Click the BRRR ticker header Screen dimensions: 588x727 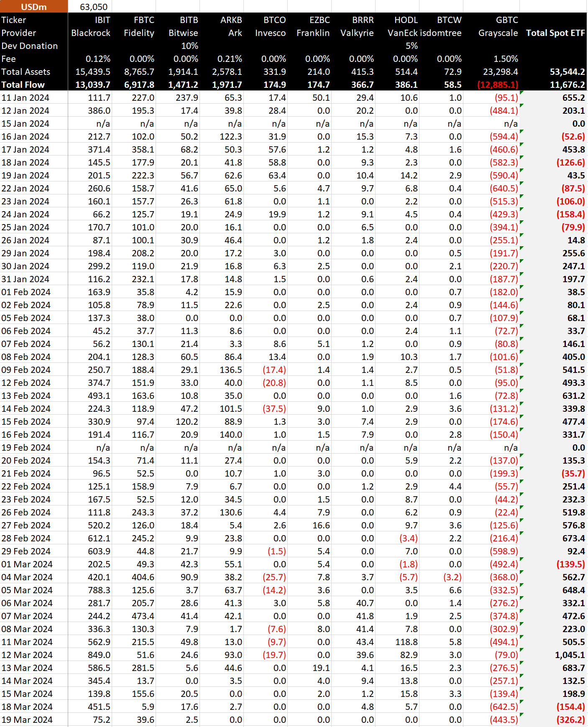point(363,20)
